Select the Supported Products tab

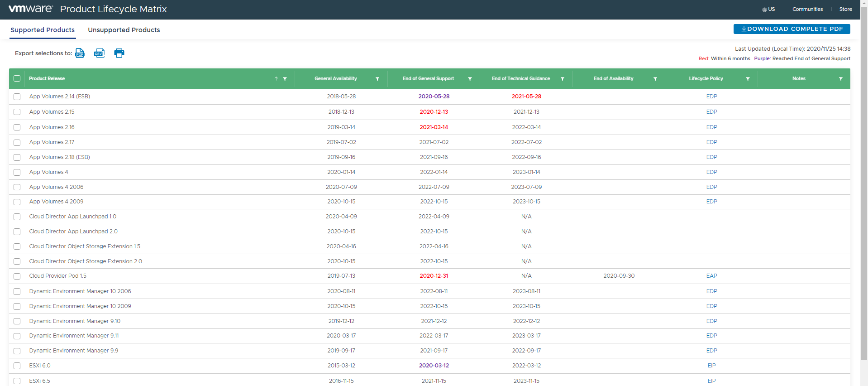click(43, 30)
